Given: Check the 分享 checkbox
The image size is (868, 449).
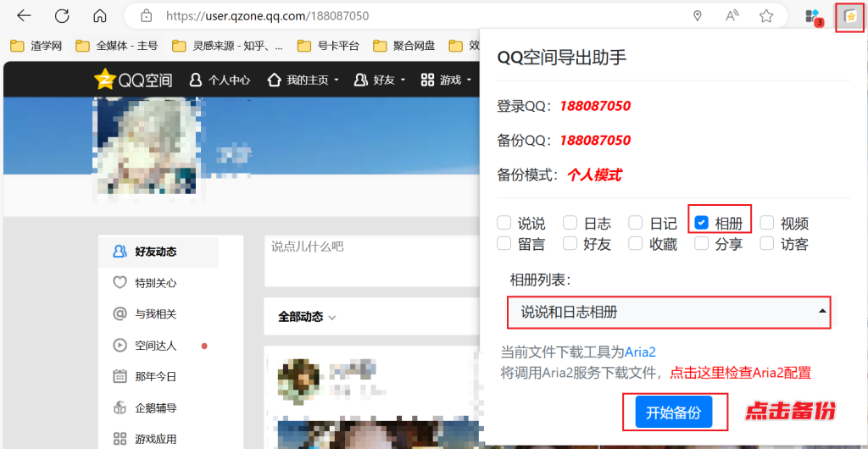Looking at the screenshot, I should click(x=701, y=243).
